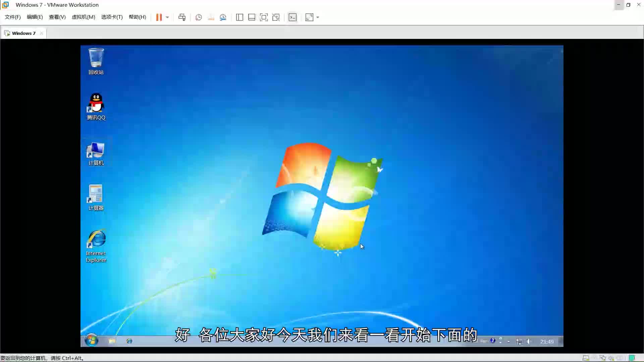Click VMware status bar network adapter icon
This screenshot has width=644, height=362.
(603, 358)
